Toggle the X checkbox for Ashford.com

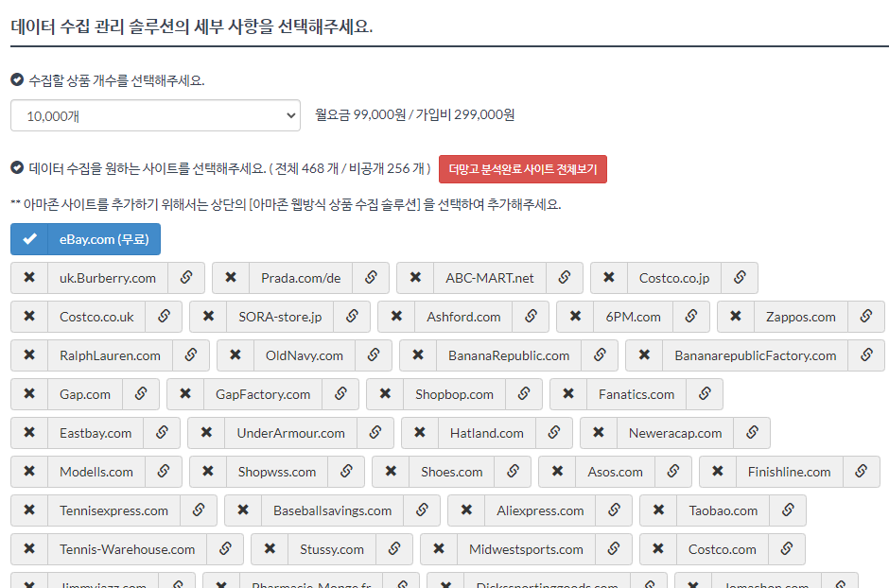click(x=397, y=317)
